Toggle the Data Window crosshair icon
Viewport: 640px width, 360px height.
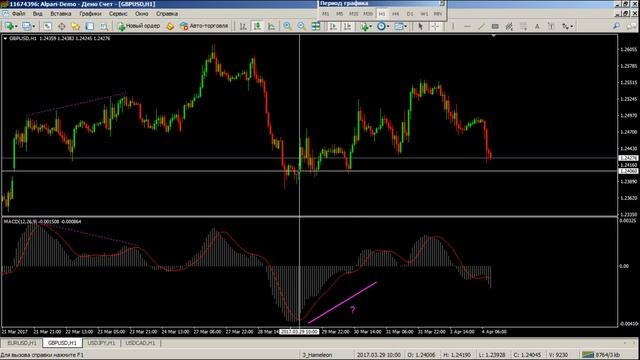point(62,26)
